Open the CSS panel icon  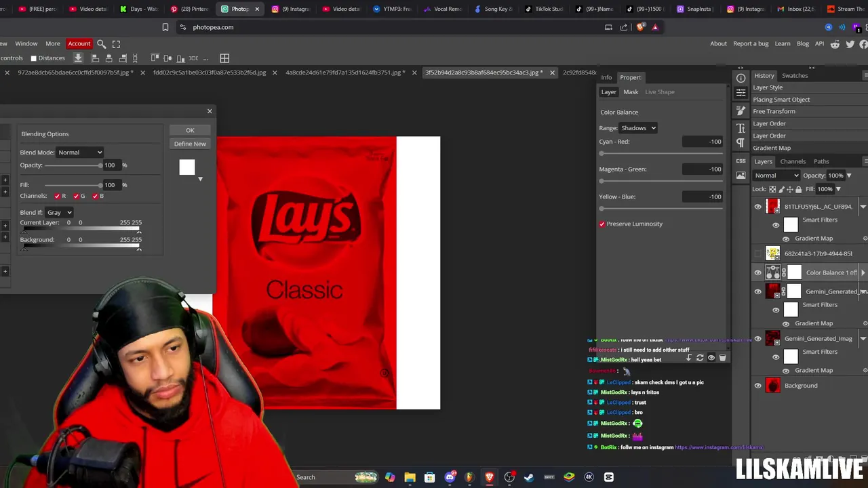pos(741,161)
